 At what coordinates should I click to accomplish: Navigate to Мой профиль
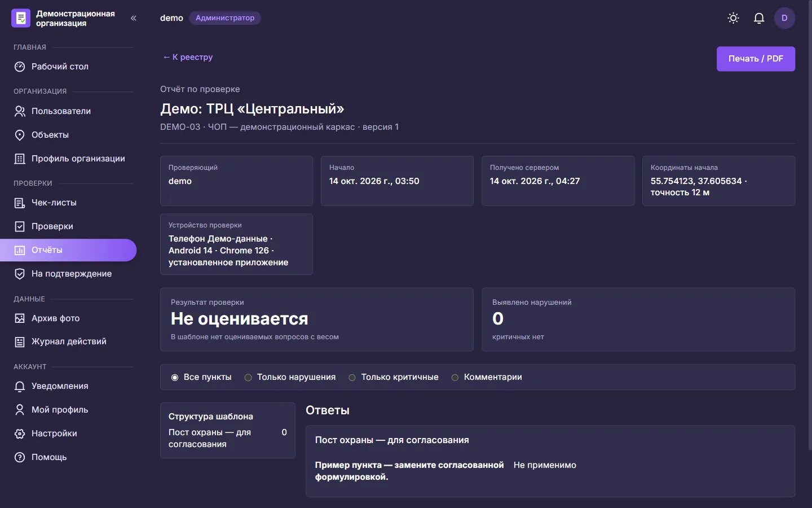click(68, 410)
